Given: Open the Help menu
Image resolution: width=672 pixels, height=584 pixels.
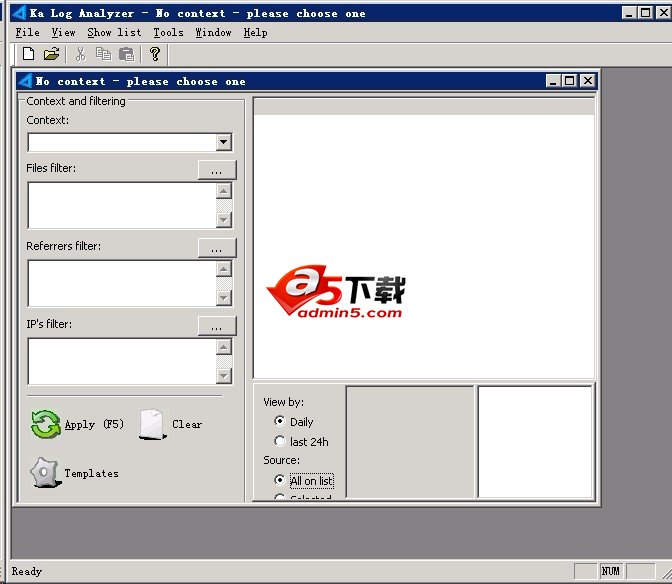Looking at the screenshot, I should (255, 33).
